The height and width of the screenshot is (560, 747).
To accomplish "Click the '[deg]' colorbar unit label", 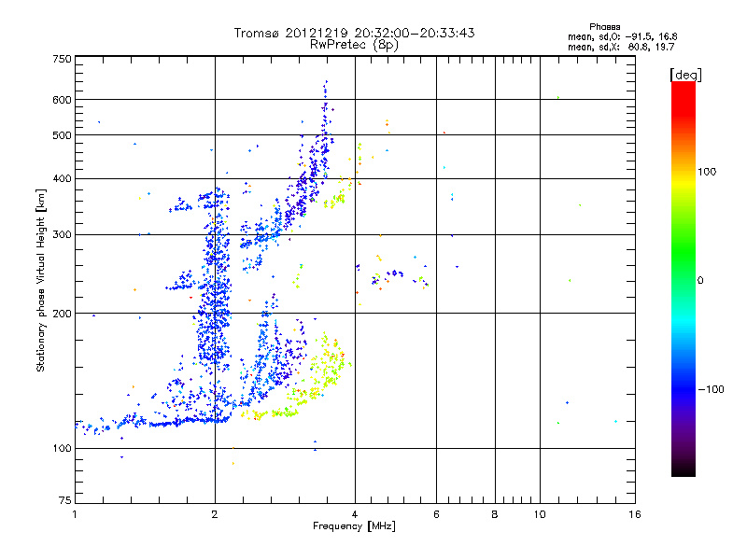I will [685, 75].
